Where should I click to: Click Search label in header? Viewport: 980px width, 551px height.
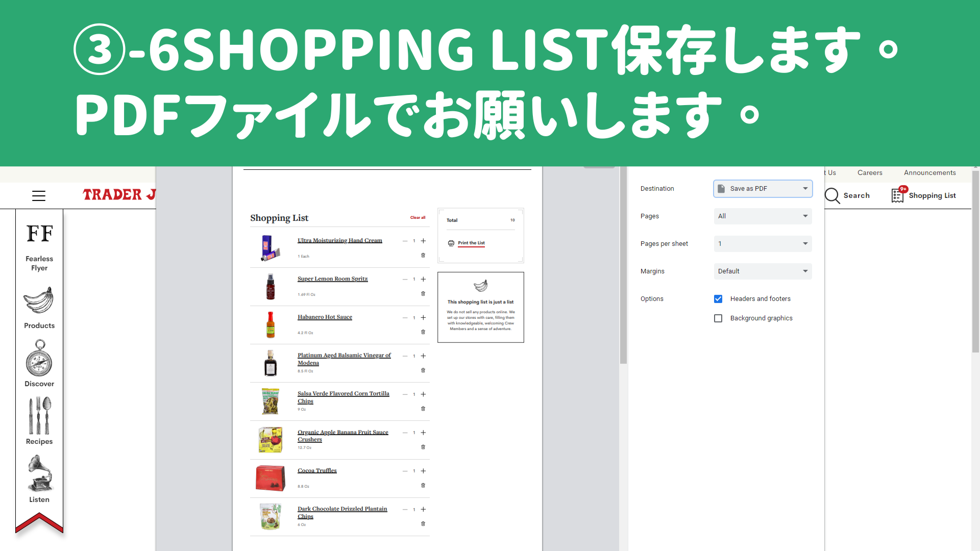pos(856,195)
